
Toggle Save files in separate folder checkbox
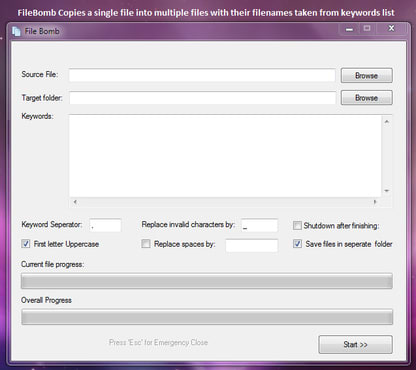297,244
